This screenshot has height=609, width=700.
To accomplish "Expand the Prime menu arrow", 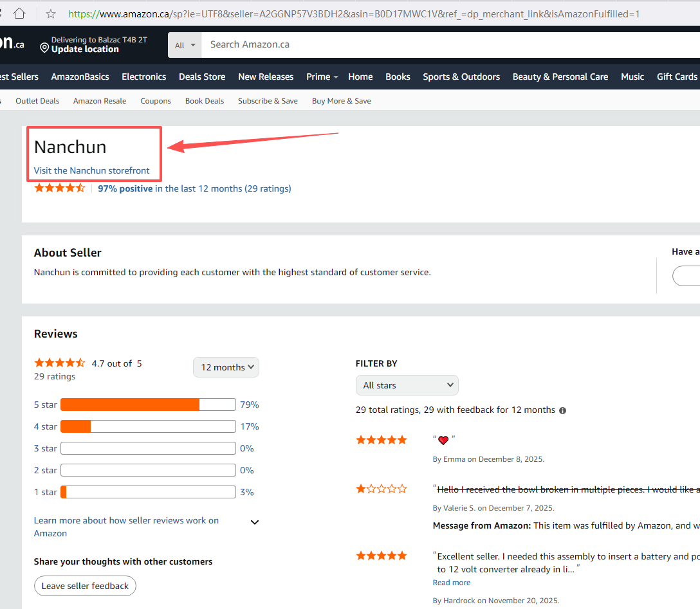I will pyautogui.click(x=336, y=77).
